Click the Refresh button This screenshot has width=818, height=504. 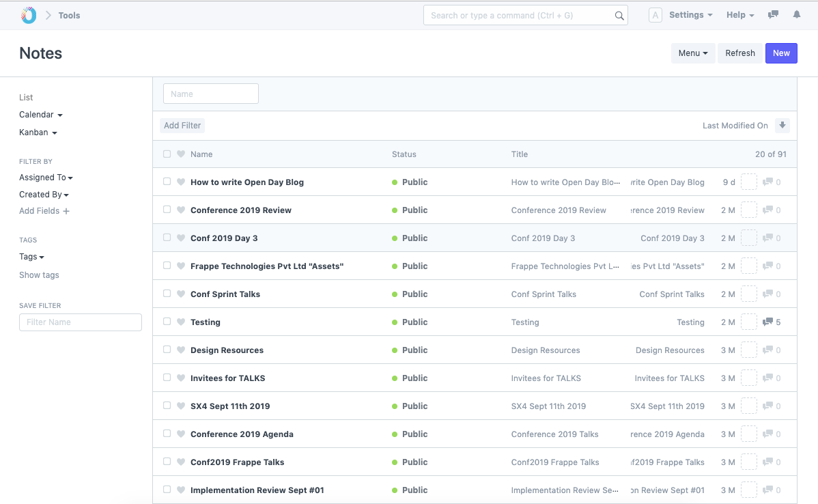click(x=739, y=53)
